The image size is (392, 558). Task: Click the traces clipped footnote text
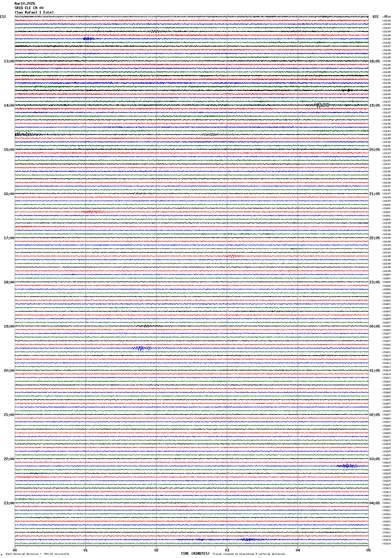[x=248, y=554]
